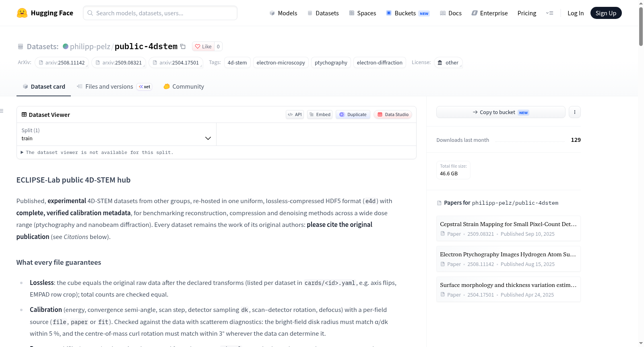The height and width of the screenshot is (347, 644).
Task: Click the Sign Up button
Action: pos(606,13)
